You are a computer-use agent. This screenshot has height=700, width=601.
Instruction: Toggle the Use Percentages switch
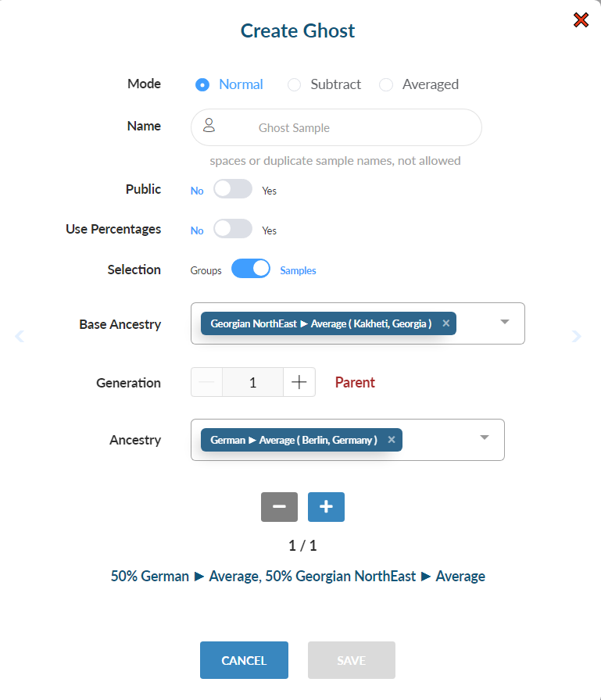[x=233, y=229]
